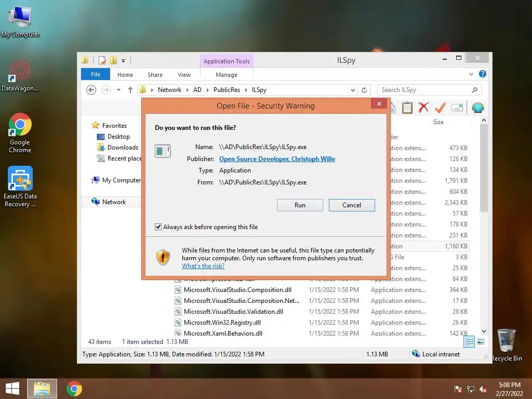The width and height of the screenshot is (532, 399).
Task: Select Microsoft.VisualStudio.Composition.dll file
Action: pos(237,290)
